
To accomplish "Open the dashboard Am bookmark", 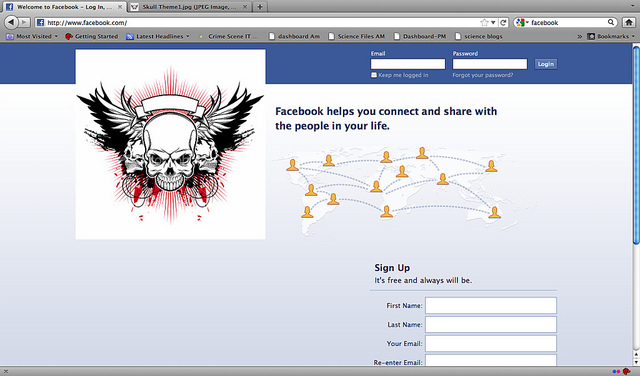I will click(294, 36).
